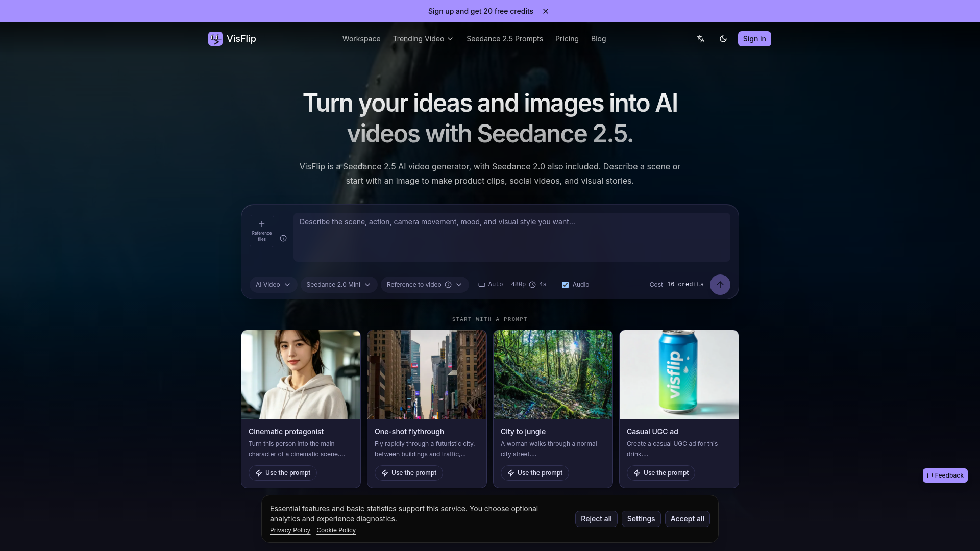Click the info icon in Reference to video
This screenshot has width=980, height=551.
click(448, 285)
